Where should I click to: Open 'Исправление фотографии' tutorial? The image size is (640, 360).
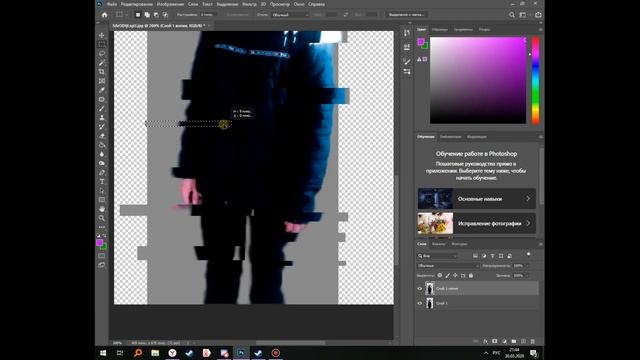477,223
